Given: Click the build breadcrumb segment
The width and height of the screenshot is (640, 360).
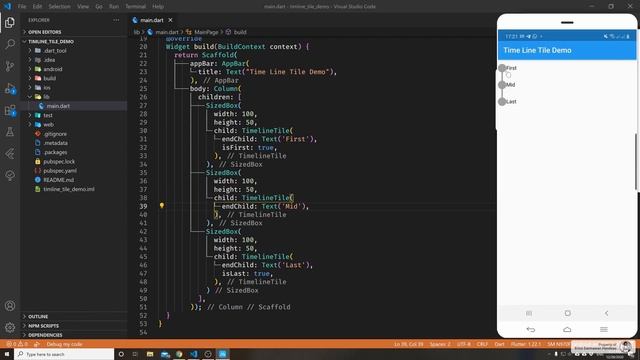Looking at the screenshot, I should coord(240,32).
